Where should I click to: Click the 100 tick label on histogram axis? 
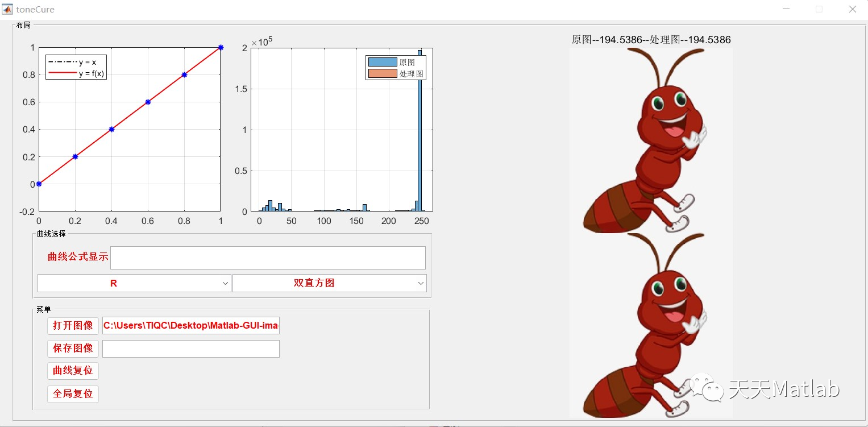[324, 221]
